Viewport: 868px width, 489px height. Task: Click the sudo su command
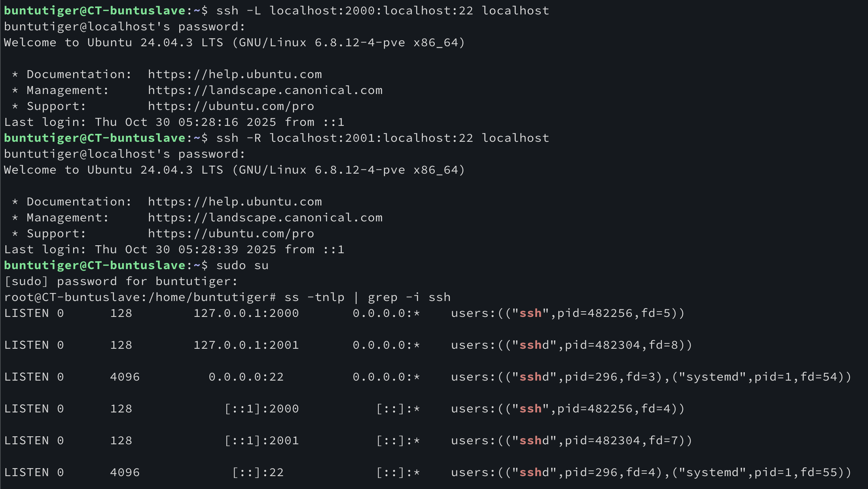click(x=242, y=265)
